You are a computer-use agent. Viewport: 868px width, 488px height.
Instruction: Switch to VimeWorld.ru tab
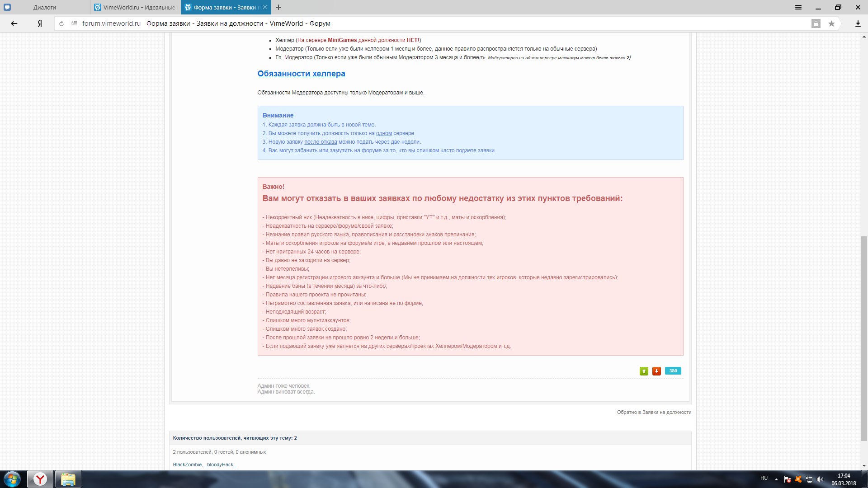coord(135,7)
